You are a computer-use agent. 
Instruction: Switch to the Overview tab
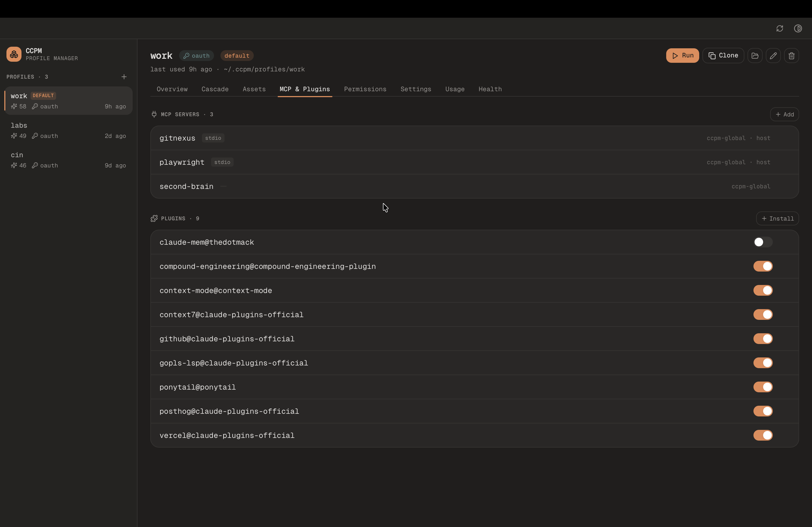coord(172,89)
